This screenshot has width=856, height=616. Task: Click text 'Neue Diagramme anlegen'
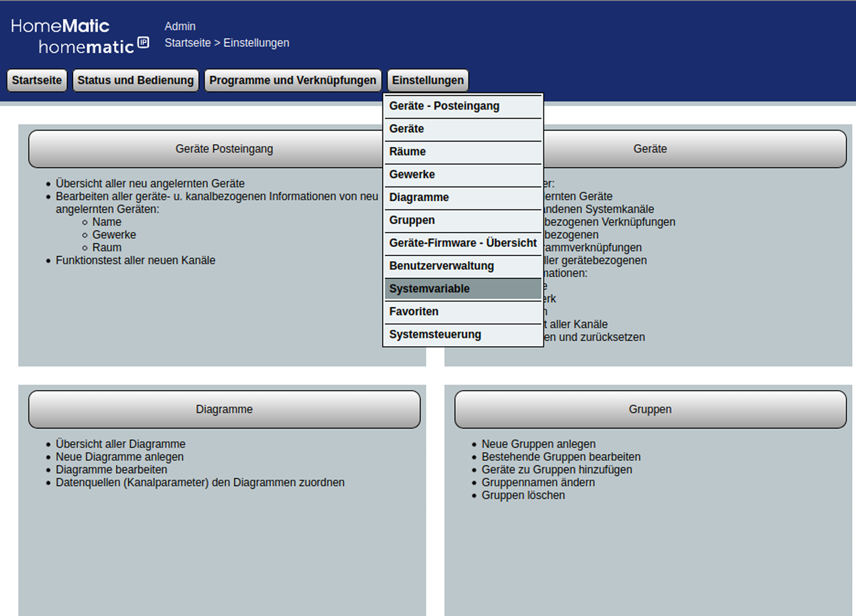[120, 457]
